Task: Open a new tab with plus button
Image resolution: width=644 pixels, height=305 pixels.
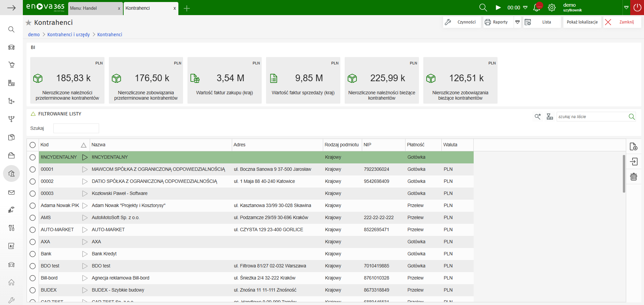Action: coord(187,8)
